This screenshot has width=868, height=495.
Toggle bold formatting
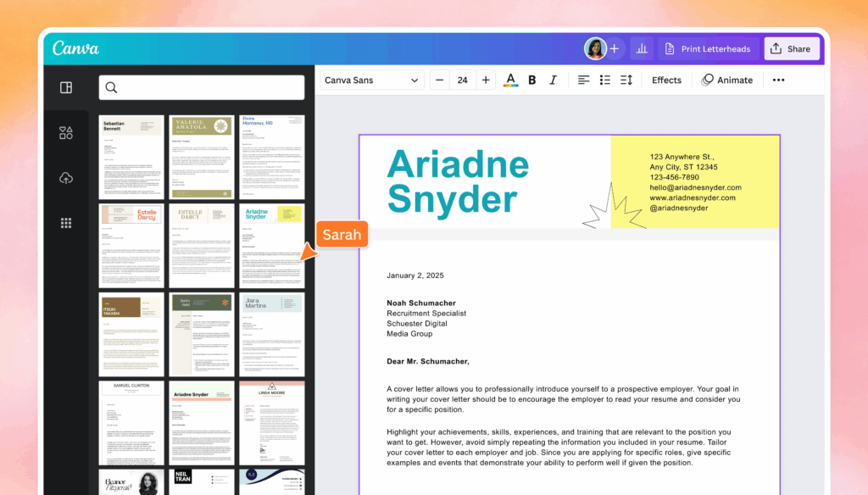pos(532,81)
